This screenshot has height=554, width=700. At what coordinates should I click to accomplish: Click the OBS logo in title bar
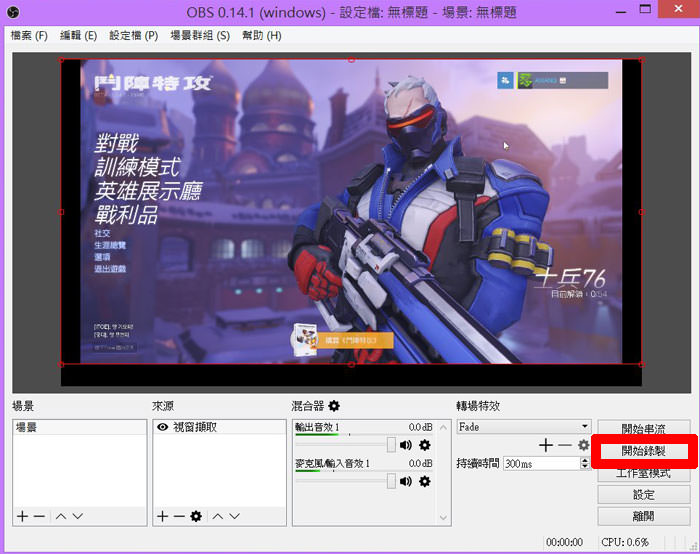13,12
